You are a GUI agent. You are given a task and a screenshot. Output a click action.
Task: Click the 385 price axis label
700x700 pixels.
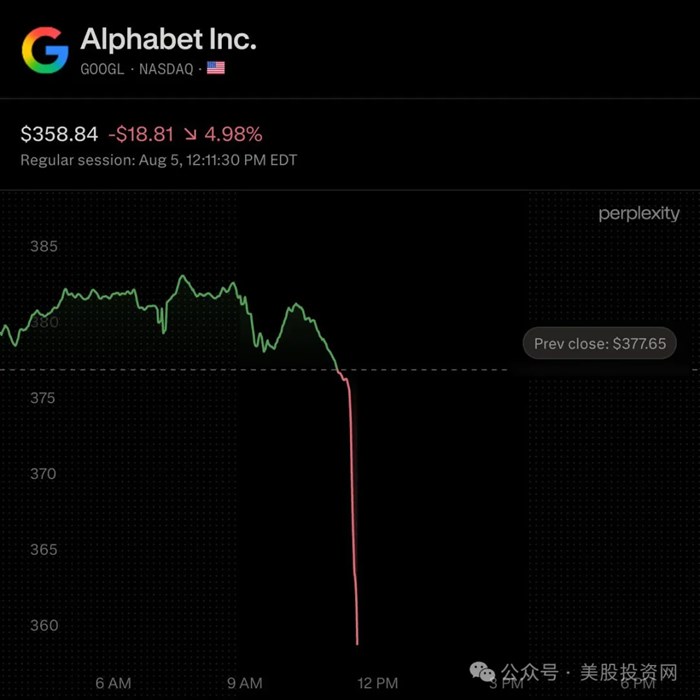coord(44,246)
